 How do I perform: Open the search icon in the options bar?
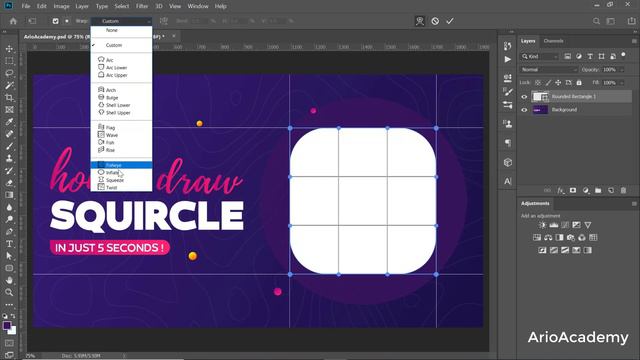pos(596,21)
